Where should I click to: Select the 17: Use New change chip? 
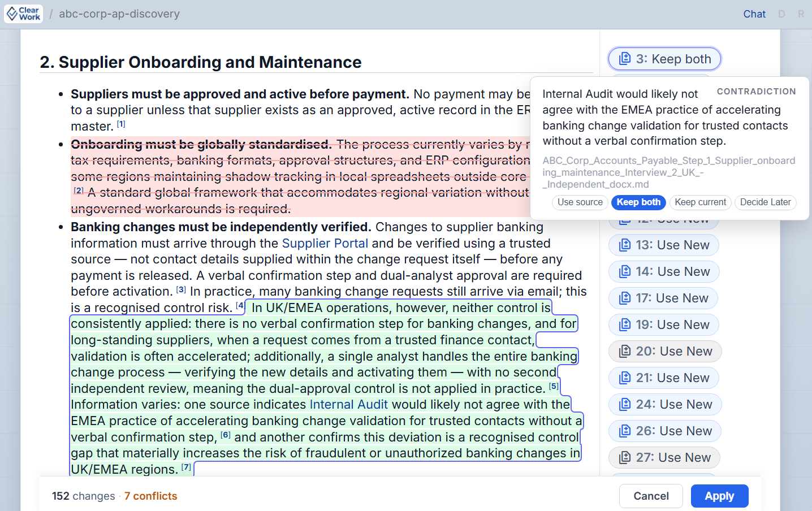[663, 298]
